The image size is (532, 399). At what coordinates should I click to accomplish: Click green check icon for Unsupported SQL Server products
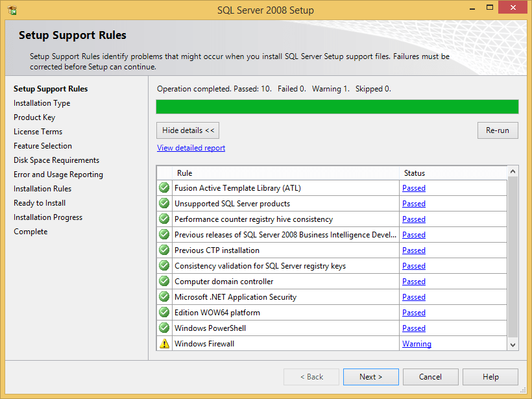164,203
